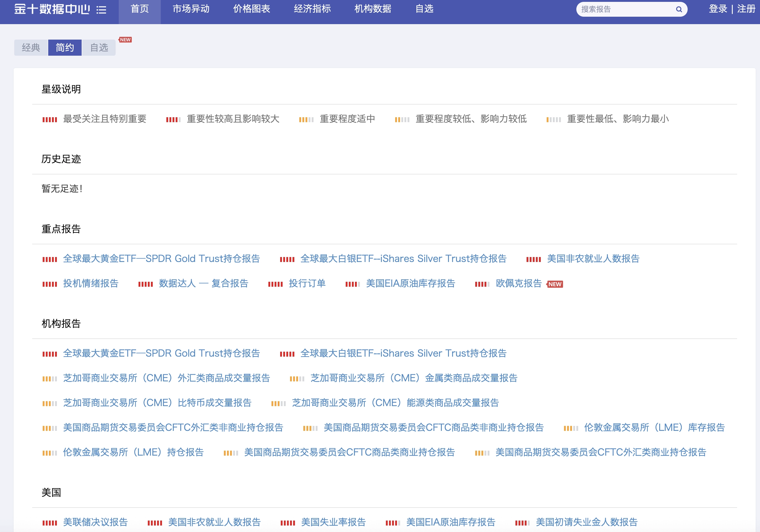Open 美国EIA原油库存报告 under 重点报告
Screen dimensions: 760x532
(410, 283)
